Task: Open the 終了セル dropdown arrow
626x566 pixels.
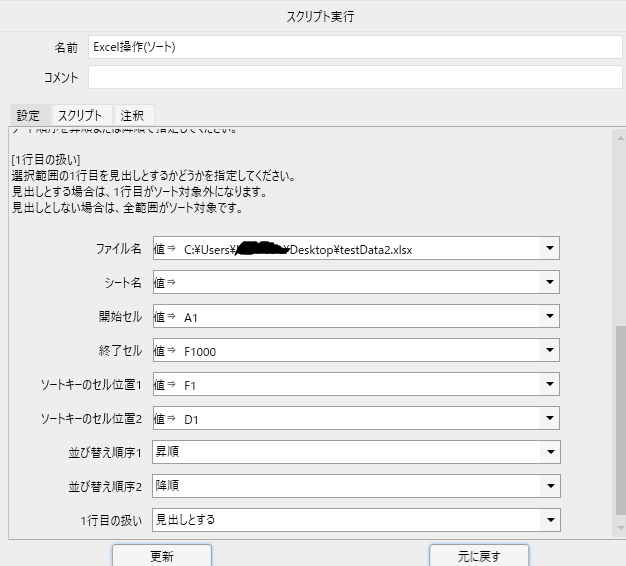Action: click(x=549, y=351)
